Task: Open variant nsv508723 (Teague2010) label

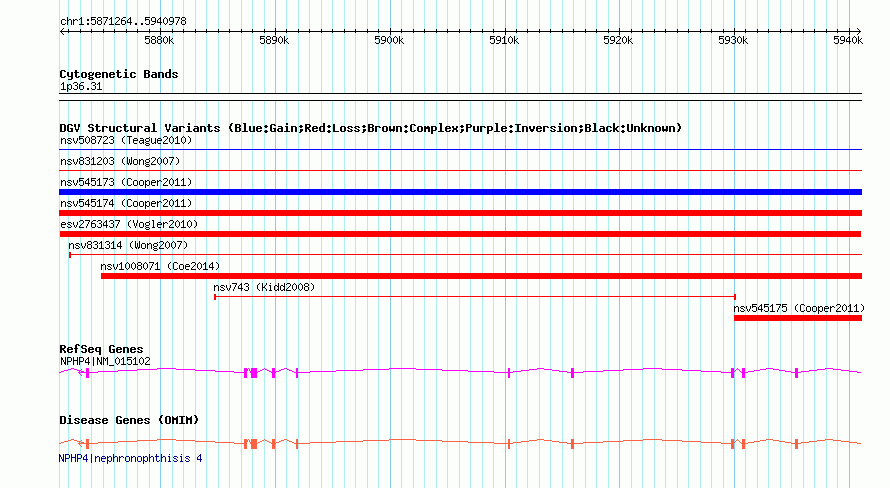Action: tap(126, 140)
